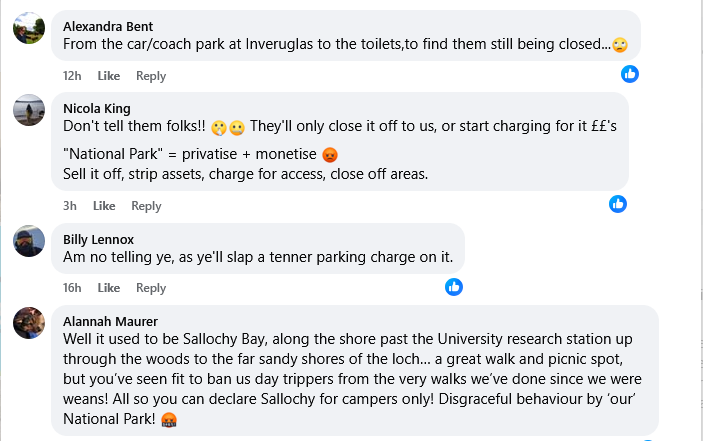Open Alexandra Bent's profile picture
Image resolution: width=703 pixels, height=441 pixels.
pos(29,28)
